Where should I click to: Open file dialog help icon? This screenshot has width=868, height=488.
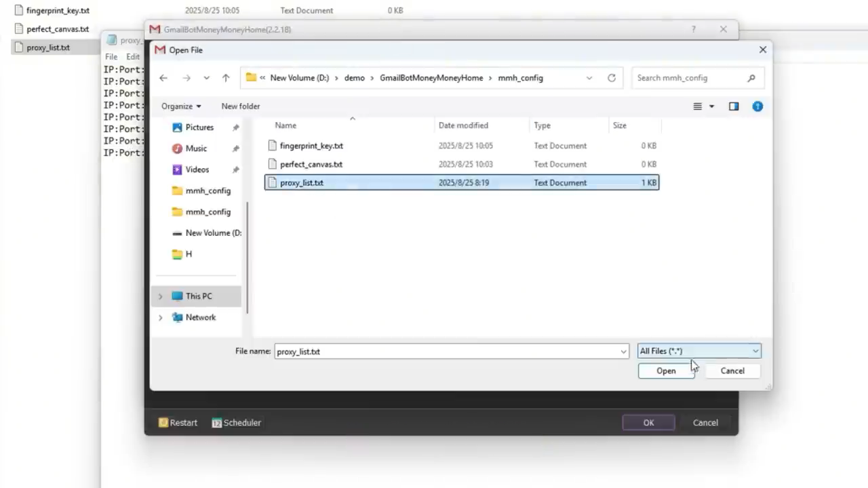pos(757,106)
